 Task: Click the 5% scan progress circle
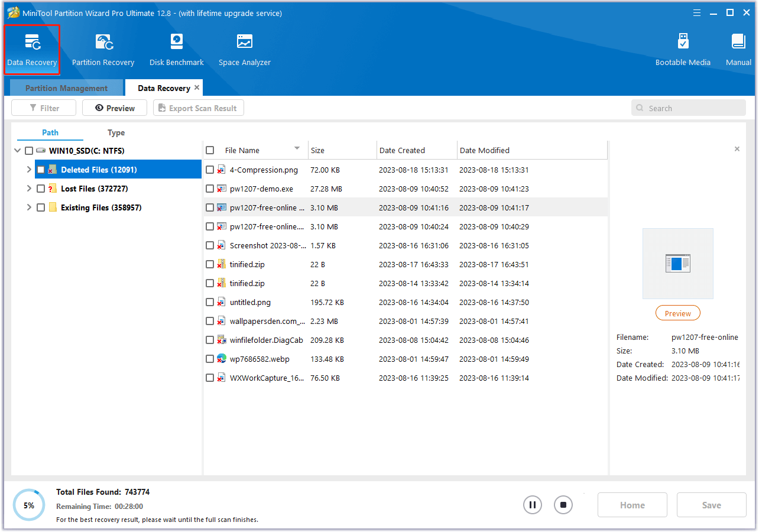(x=28, y=505)
